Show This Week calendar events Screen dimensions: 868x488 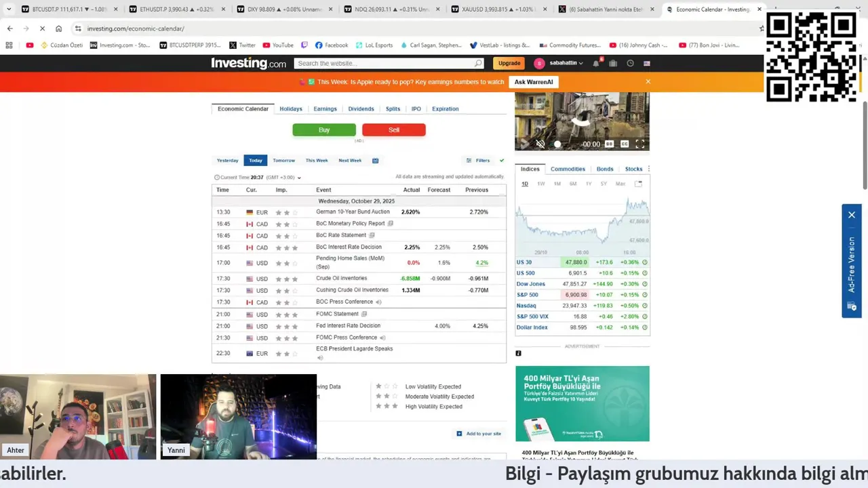[x=317, y=161]
